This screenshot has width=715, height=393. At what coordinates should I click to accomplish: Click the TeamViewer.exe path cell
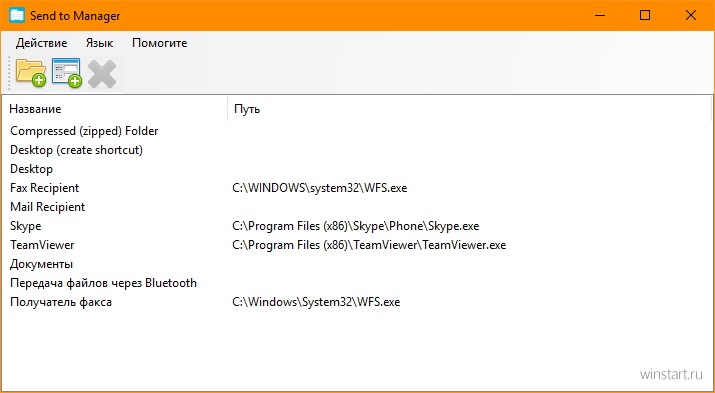[x=369, y=245]
